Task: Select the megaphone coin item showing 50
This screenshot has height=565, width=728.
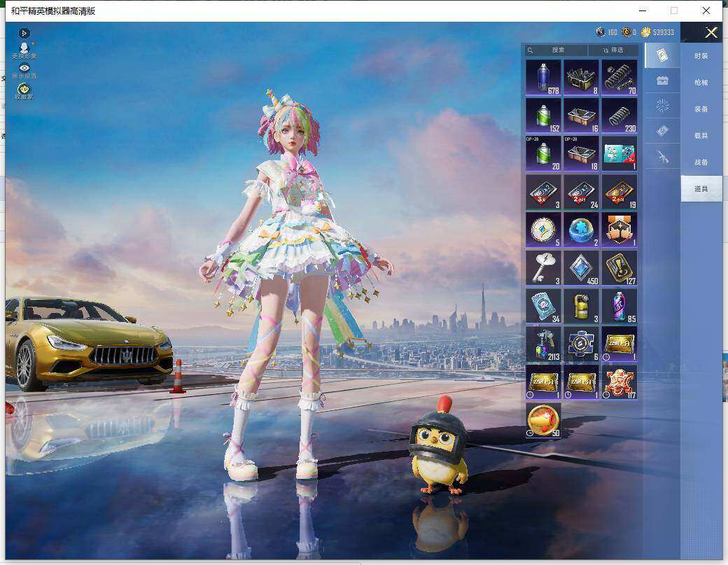Action: 543,420
